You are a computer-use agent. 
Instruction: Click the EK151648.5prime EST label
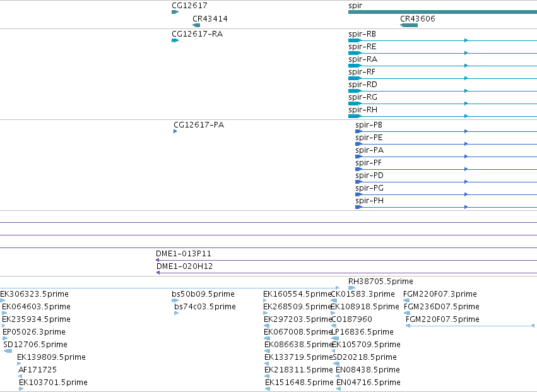[299, 383]
